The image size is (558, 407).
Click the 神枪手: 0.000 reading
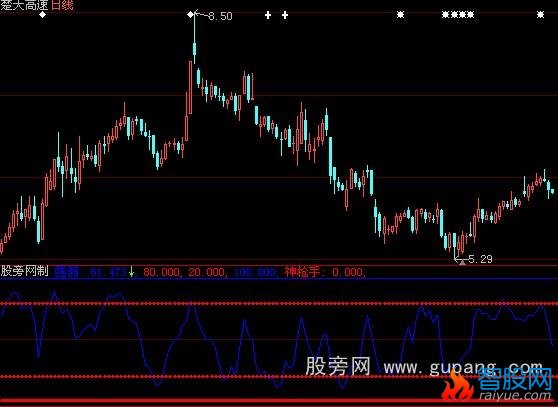[x=325, y=272]
